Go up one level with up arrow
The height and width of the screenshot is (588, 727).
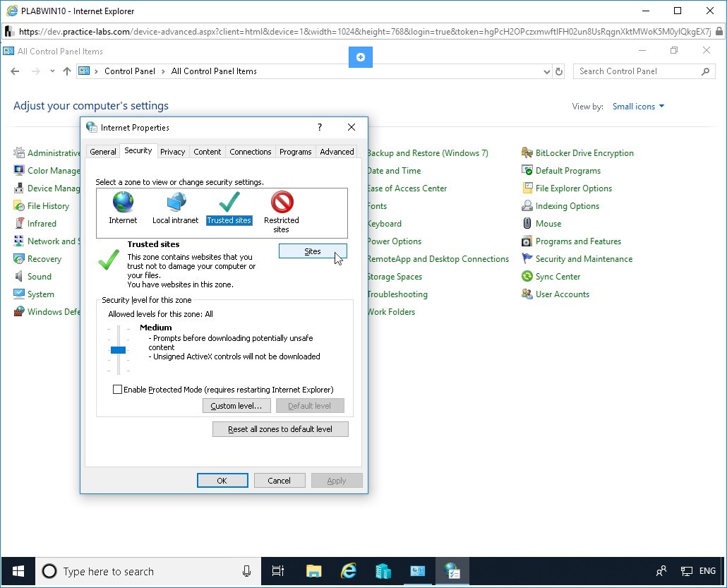tap(67, 71)
